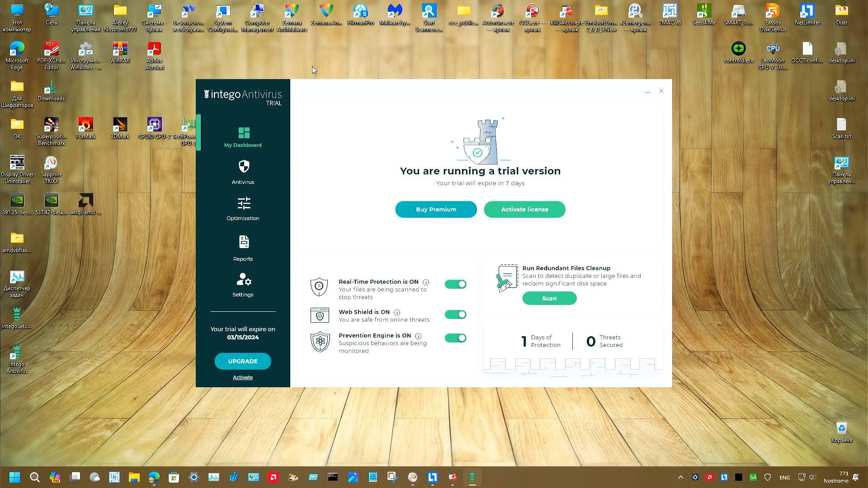Image resolution: width=868 pixels, height=488 pixels.
Task: Click the Buy Premium button
Action: pos(435,209)
